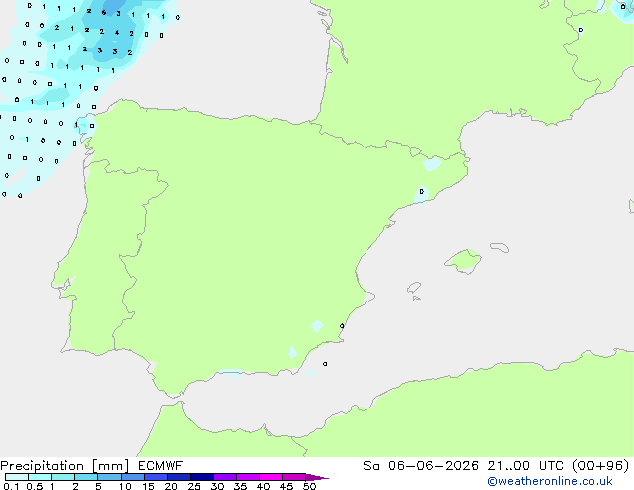Click the purple arrow tip above 50

317,477
